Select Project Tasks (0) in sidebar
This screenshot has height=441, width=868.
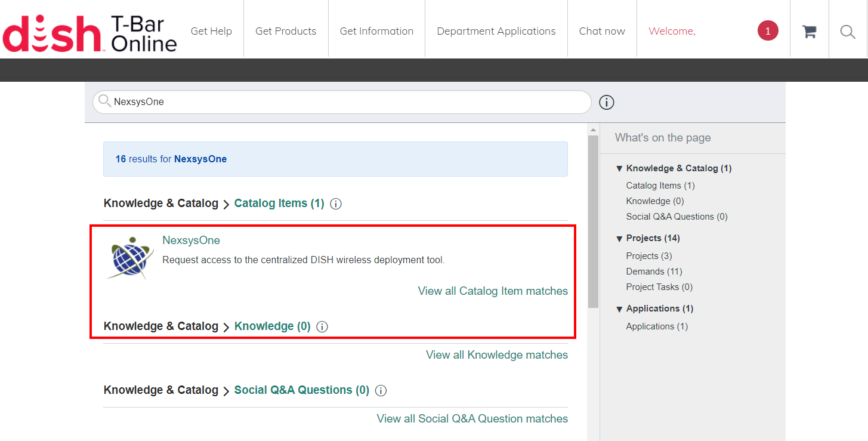point(659,287)
